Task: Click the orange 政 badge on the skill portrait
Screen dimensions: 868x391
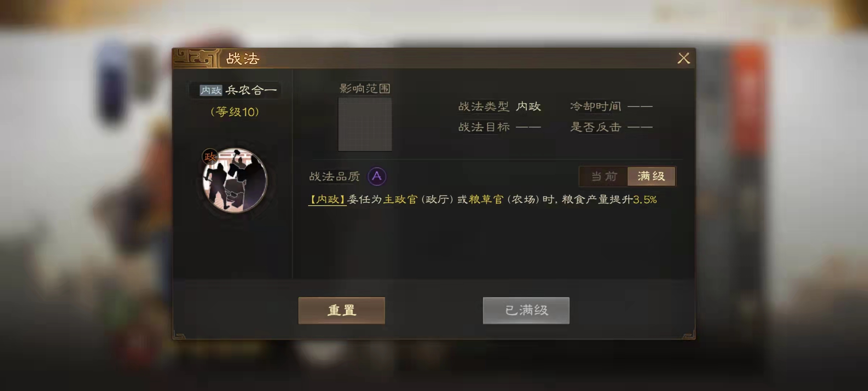Action: 210,157
